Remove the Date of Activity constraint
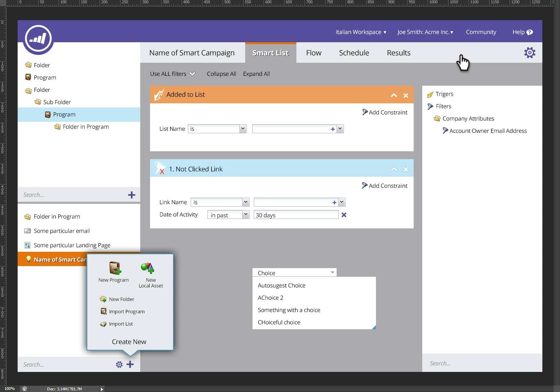Image resolution: width=560 pixels, height=392 pixels. point(344,215)
